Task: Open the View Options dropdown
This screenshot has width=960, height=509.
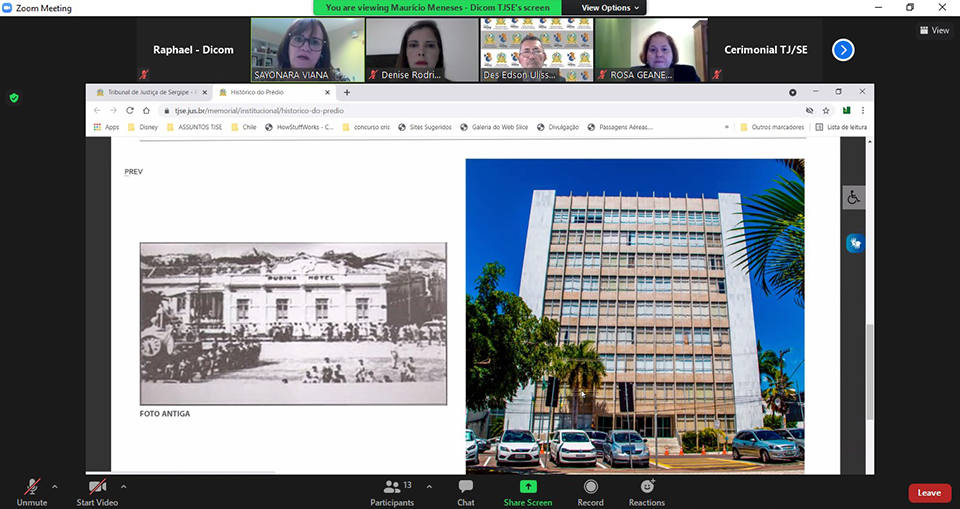Action: (x=609, y=8)
